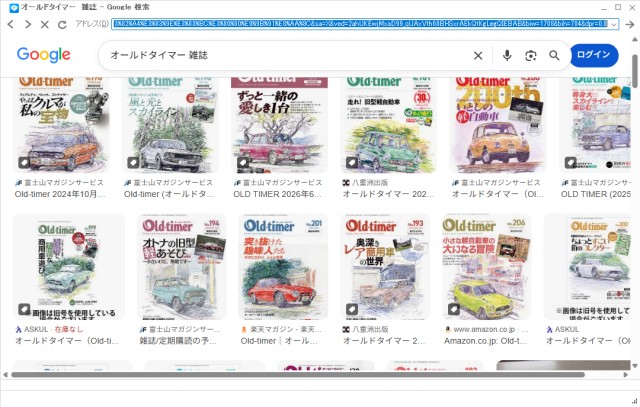Open Google Lens image search icon
Screen dimensions: 640x407
tap(531, 55)
